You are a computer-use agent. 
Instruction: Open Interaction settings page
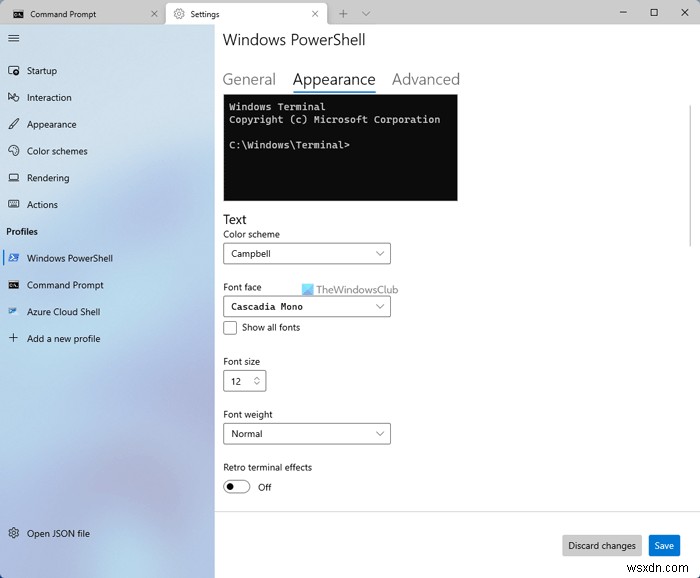tap(107, 97)
